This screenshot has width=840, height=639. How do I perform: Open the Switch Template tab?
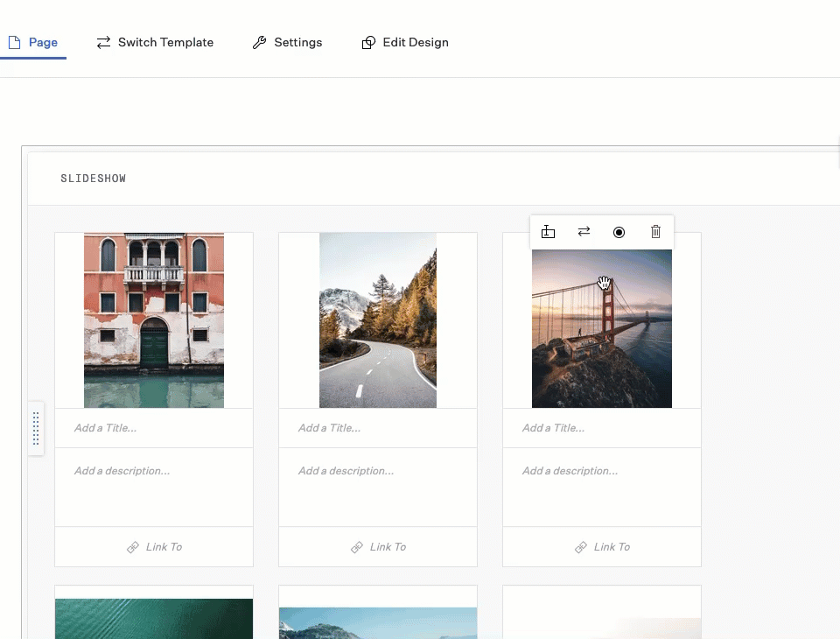pos(155,42)
